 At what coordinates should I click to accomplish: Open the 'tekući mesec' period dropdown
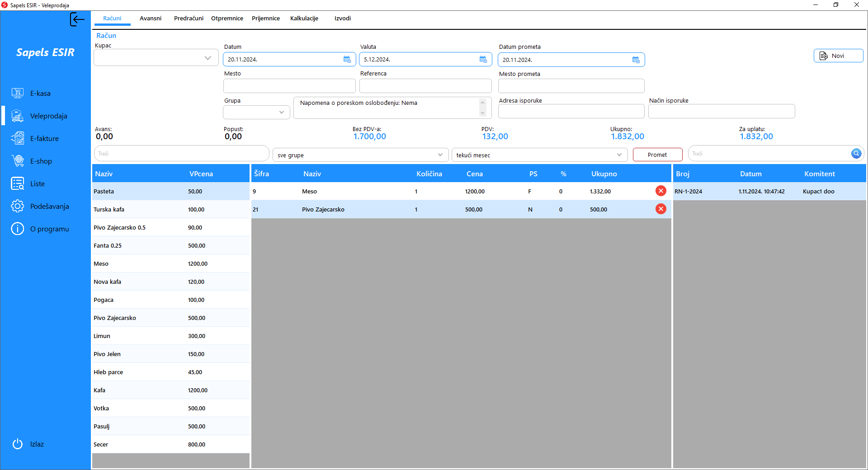click(x=539, y=155)
